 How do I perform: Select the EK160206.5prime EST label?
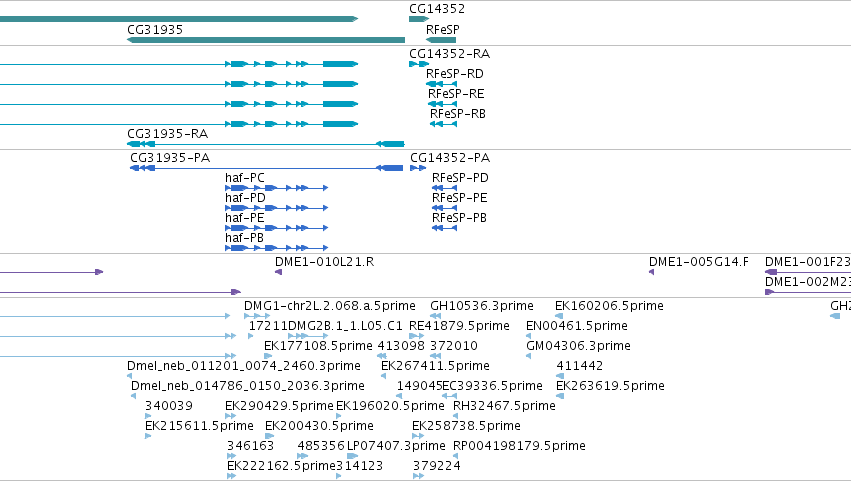[609, 306]
